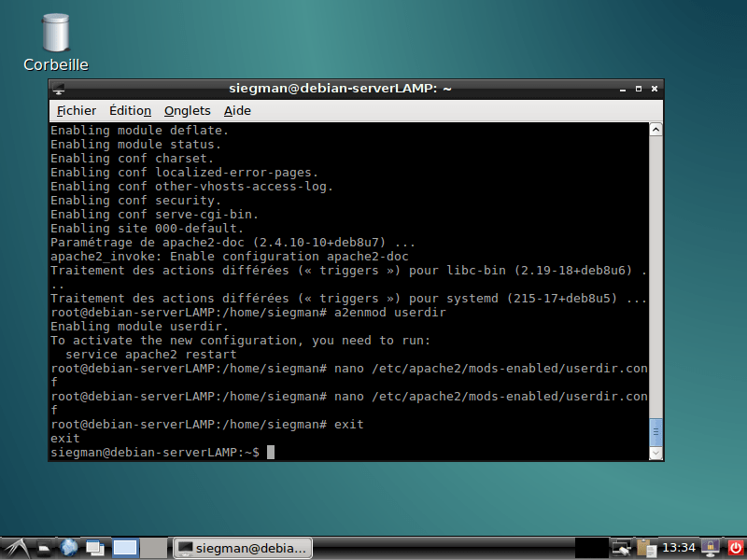Launch the file manager from the taskbar
The width and height of the screenshot is (747, 560).
coord(44,548)
